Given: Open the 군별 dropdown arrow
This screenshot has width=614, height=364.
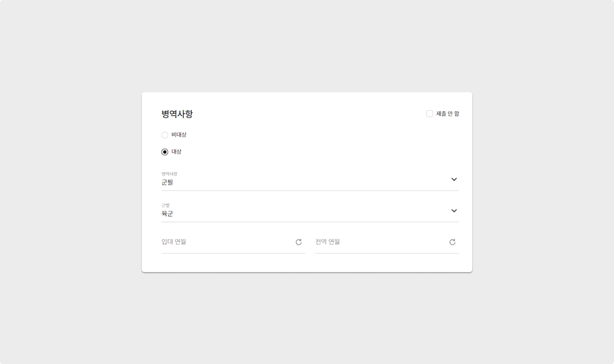Looking at the screenshot, I should (454, 211).
